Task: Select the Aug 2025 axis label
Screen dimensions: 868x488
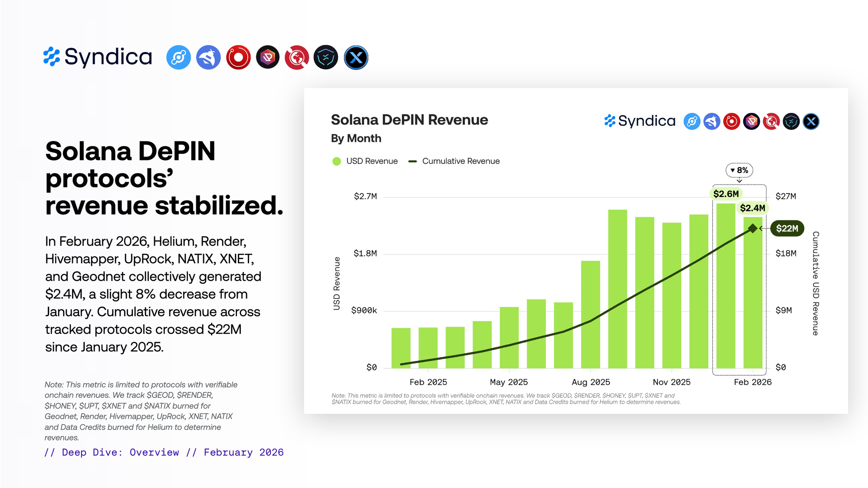Action: click(591, 382)
